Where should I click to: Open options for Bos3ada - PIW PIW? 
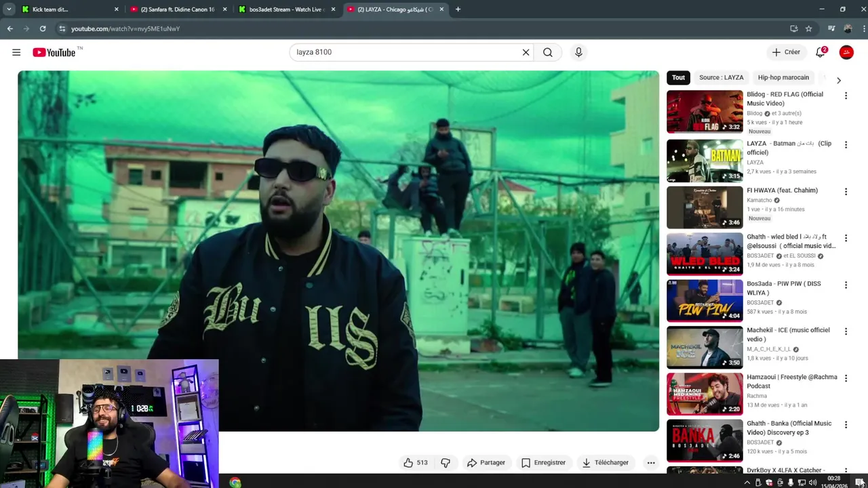click(x=846, y=285)
